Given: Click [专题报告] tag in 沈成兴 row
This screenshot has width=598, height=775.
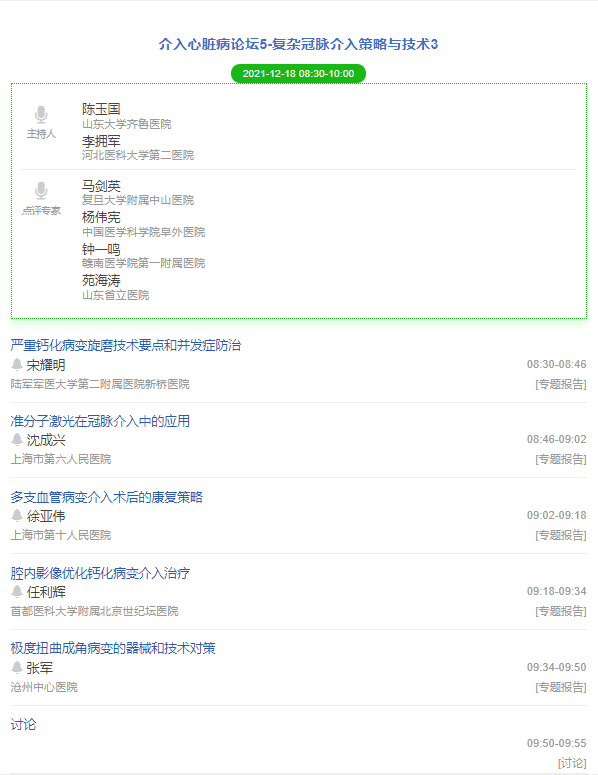Looking at the screenshot, I should 561,459.
